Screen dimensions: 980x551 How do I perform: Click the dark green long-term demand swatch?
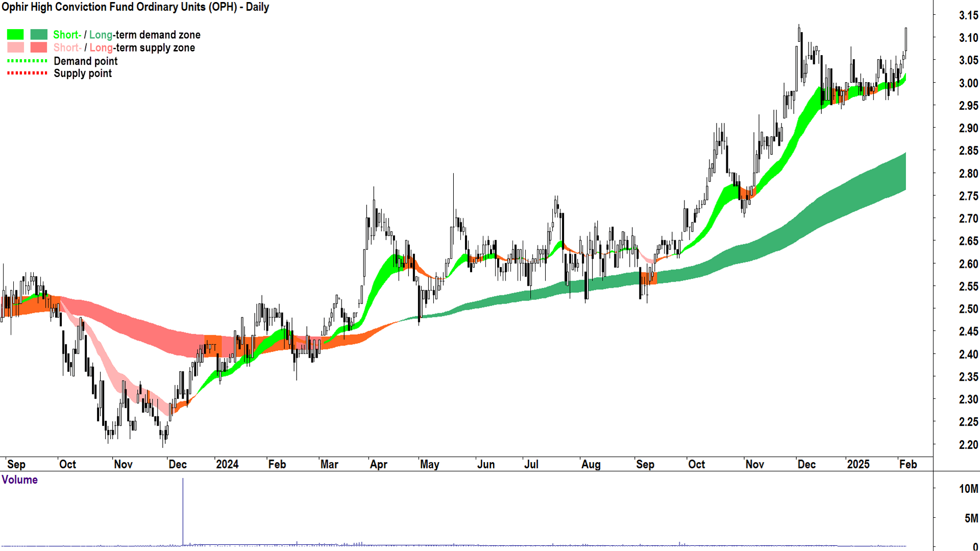39,35
